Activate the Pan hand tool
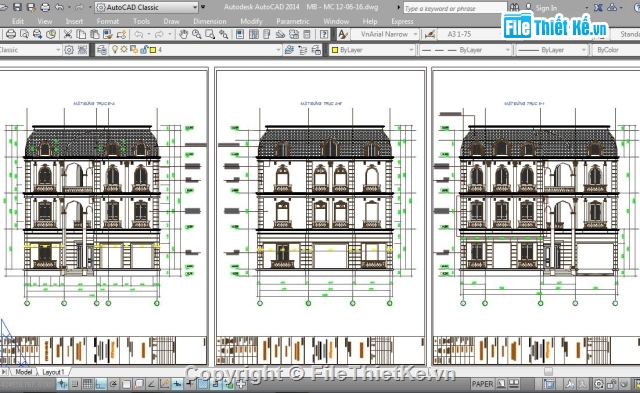Image resolution: width=640 pixels, height=393 pixels. pos(183,34)
